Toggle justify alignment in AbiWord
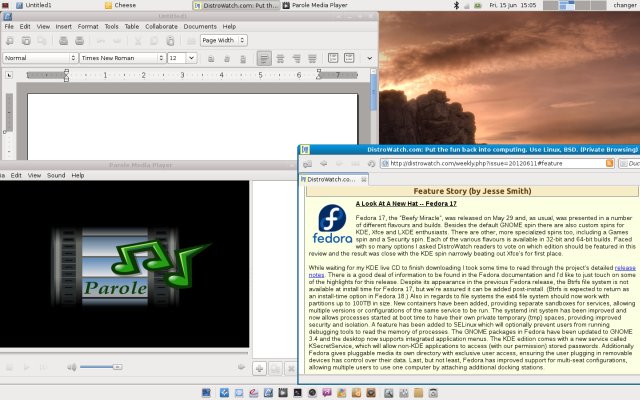This screenshot has height=400, width=640. (312, 58)
